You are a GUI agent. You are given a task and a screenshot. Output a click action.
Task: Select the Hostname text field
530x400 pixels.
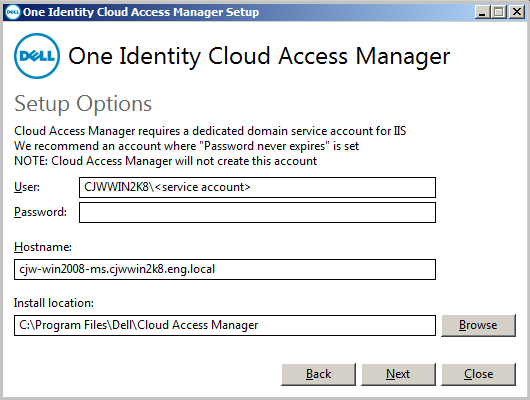tap(225, 269)
